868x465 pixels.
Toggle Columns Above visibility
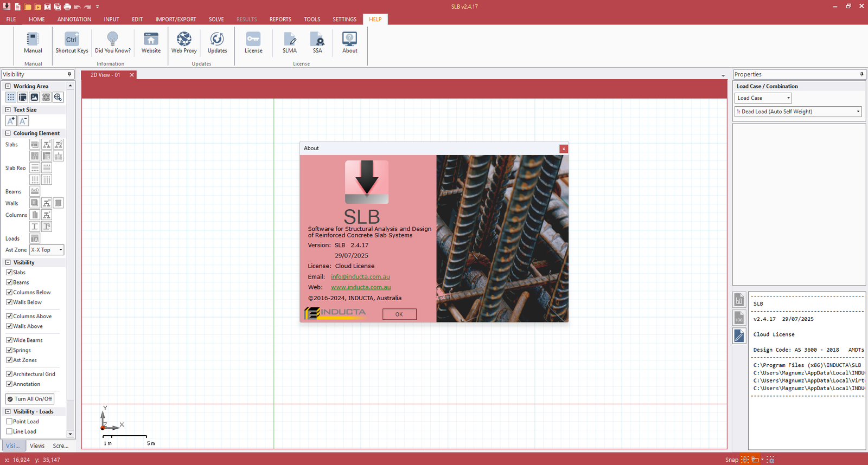click(9, 316)
